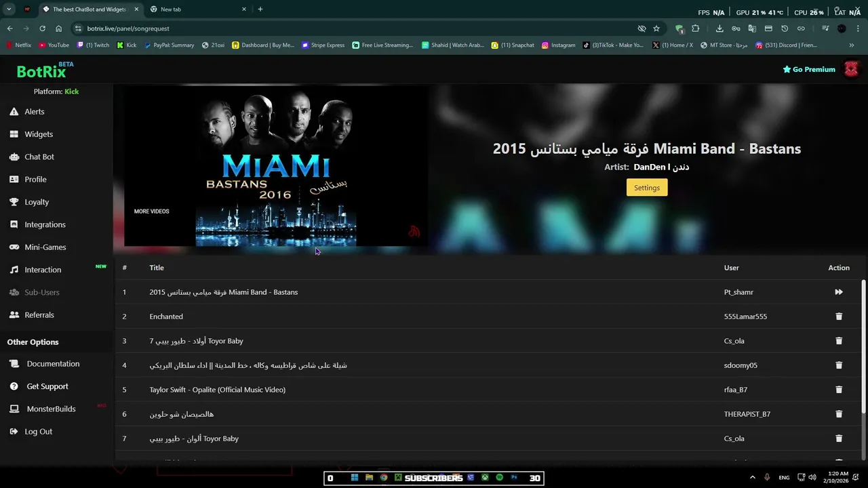The height and width of the screenshot is (488, 868).
Task: Delete the Enchanted song request
Action: click(x=839, y=317)
